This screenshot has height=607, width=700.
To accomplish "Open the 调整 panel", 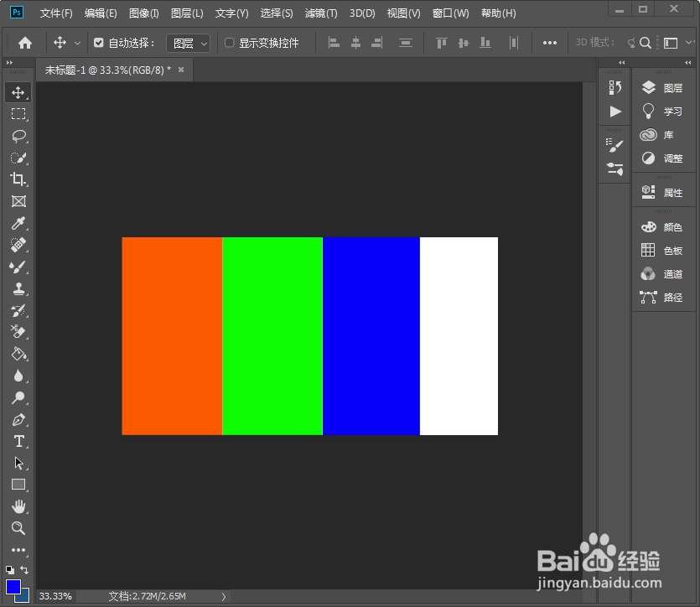I will coord(662,158).
